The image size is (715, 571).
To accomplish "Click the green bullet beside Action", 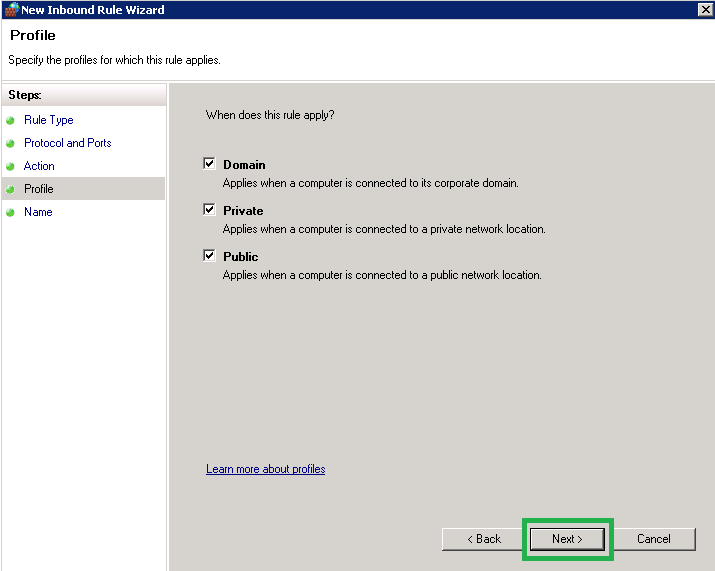I will [x=10, y=166].
